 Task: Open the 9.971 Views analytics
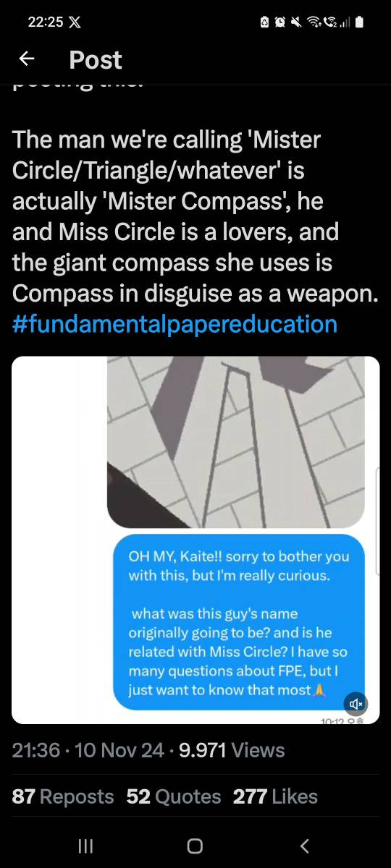click(232, 750)
